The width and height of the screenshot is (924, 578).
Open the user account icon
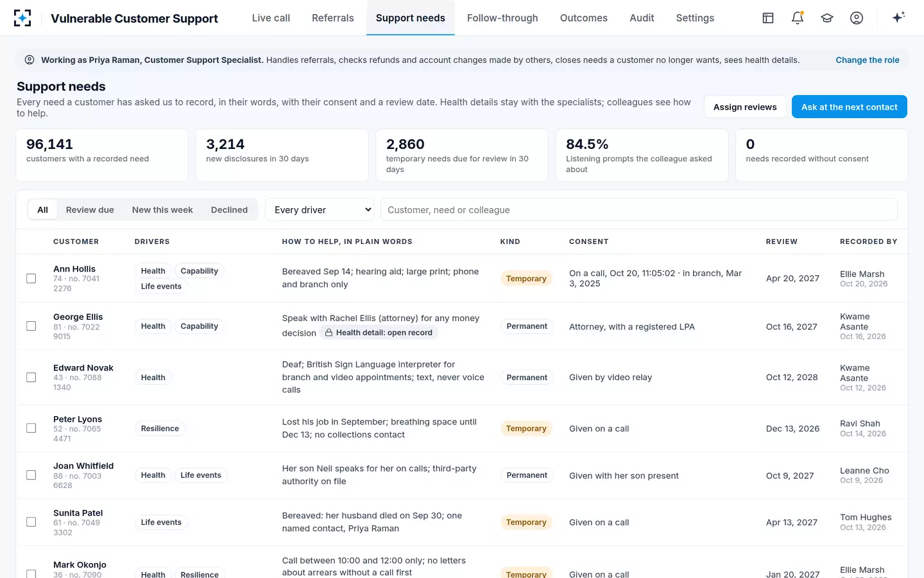[x=857, y=18]
